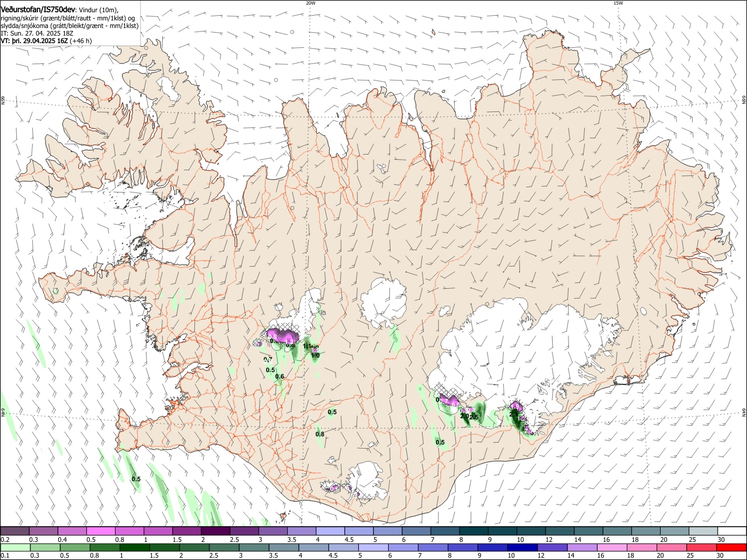Pick the pale periwinkle rain swatch at 5–6
Image resolution: width=747 pixels, height=560 pixels.
(x=373, y=548)
